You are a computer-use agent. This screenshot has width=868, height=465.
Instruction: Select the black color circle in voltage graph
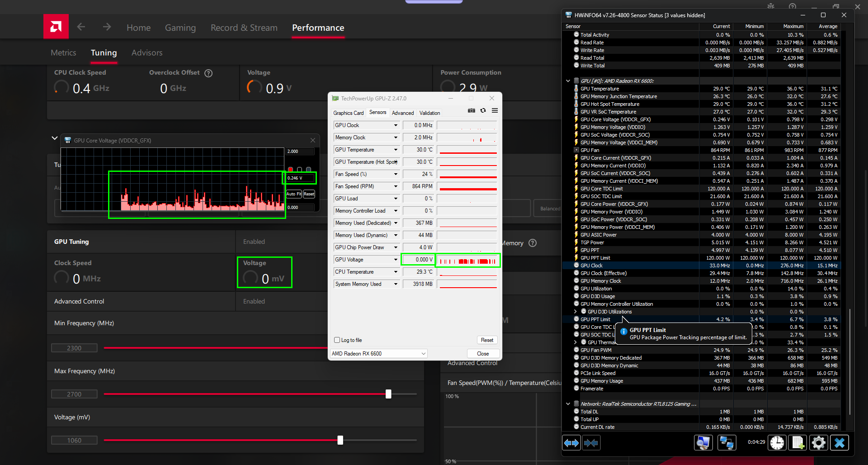click(299, 170)
